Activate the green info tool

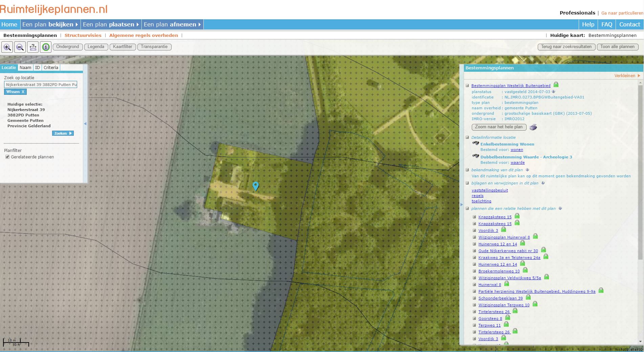46,47
